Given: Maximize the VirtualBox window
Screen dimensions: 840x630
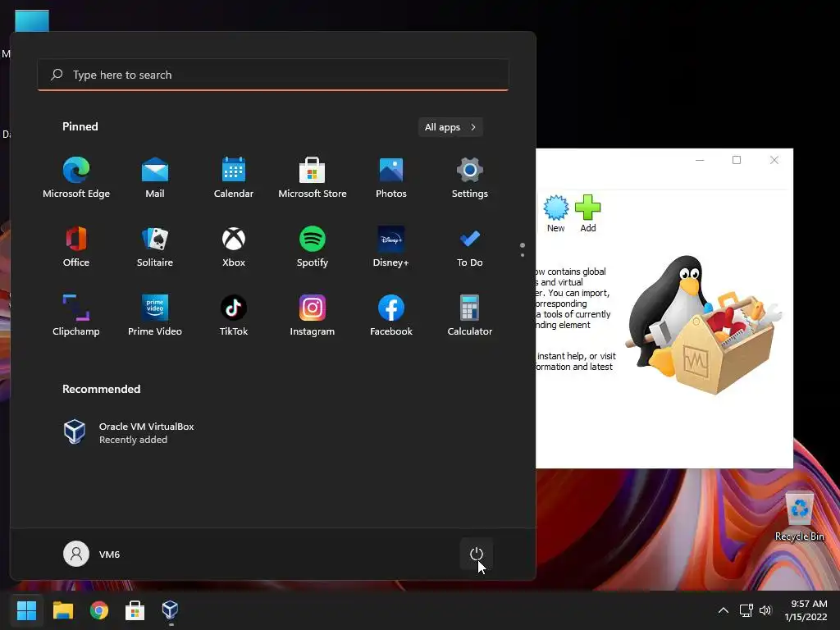Looking at the screenshot, I should click(737, 160).
